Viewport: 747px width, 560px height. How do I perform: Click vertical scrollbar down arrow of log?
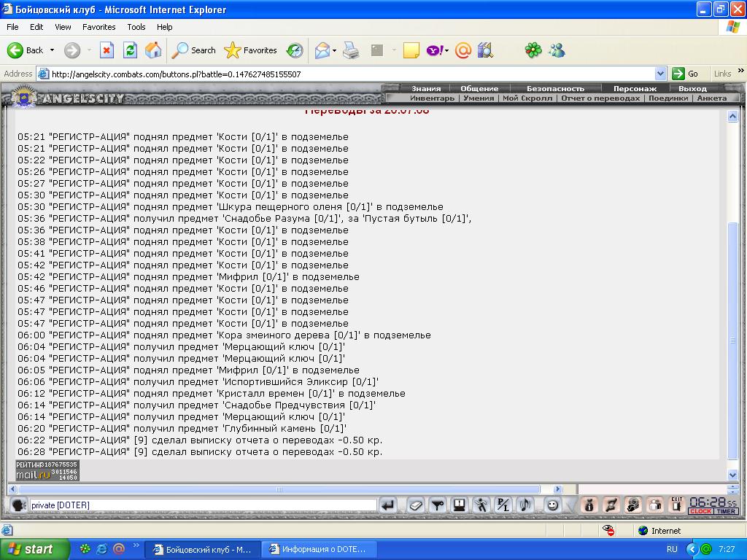tap(732, 475)
